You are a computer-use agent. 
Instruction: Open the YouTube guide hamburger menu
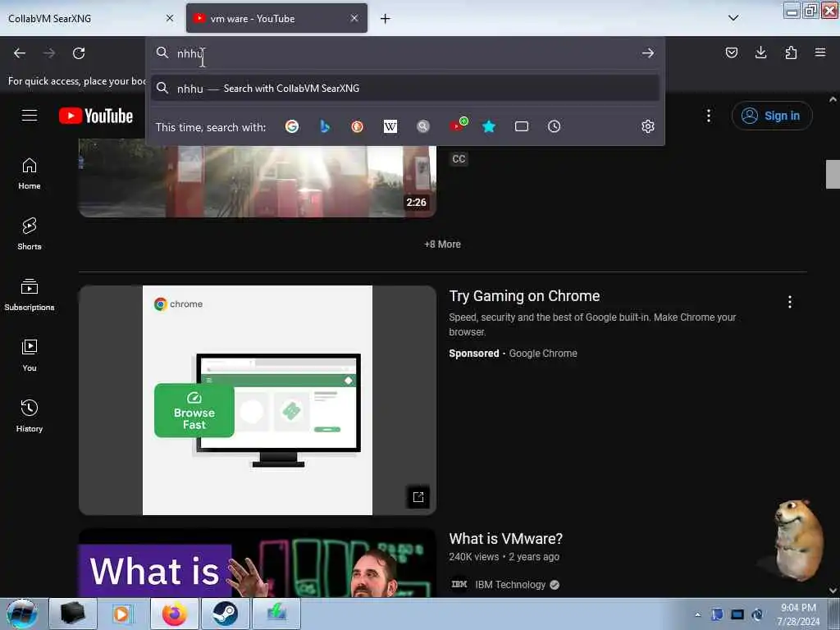30,115
